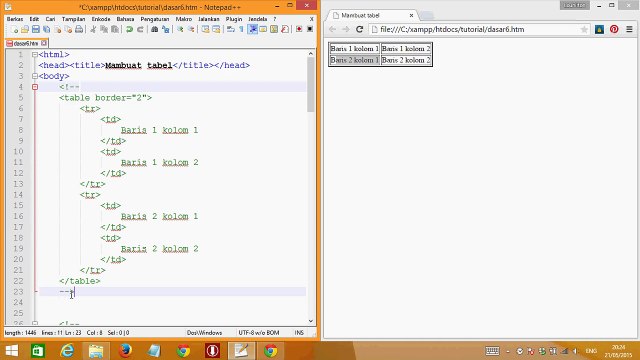Cut selection with the scissors icon
The image size is (640, 360).
coord(93,29)
